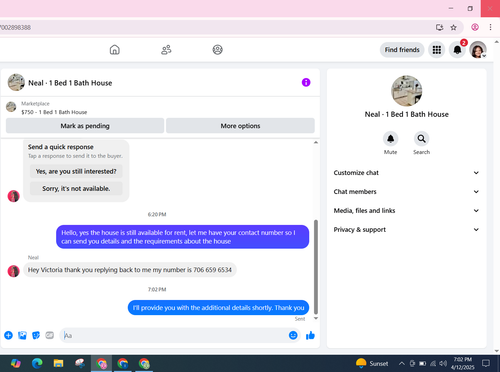Search in conversation magnifier icon
This screenshot has height=372, width=500.
421,139
